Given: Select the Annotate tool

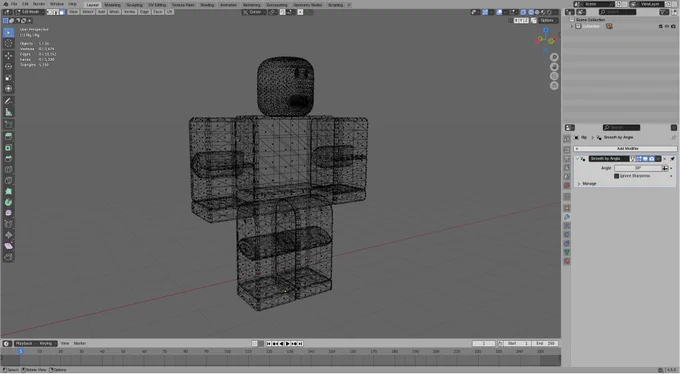Looking at the screenshot, I should pos(8,101).
